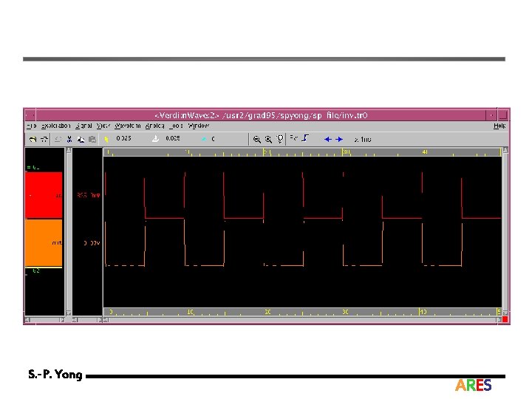
Task: Click the paste toolbar icon
Action: pyautogui.click(x=92, y=139)
